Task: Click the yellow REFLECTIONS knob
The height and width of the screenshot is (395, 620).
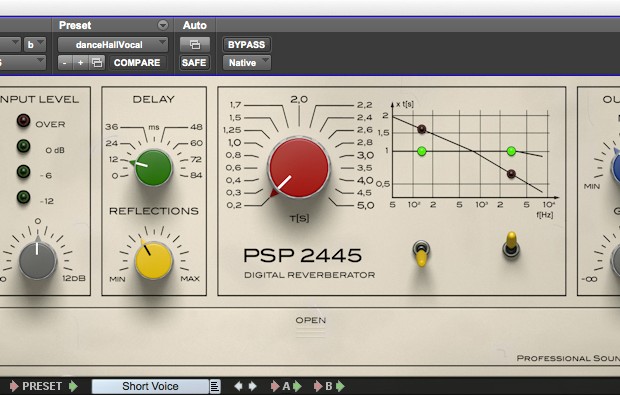Action: [154, 261]
